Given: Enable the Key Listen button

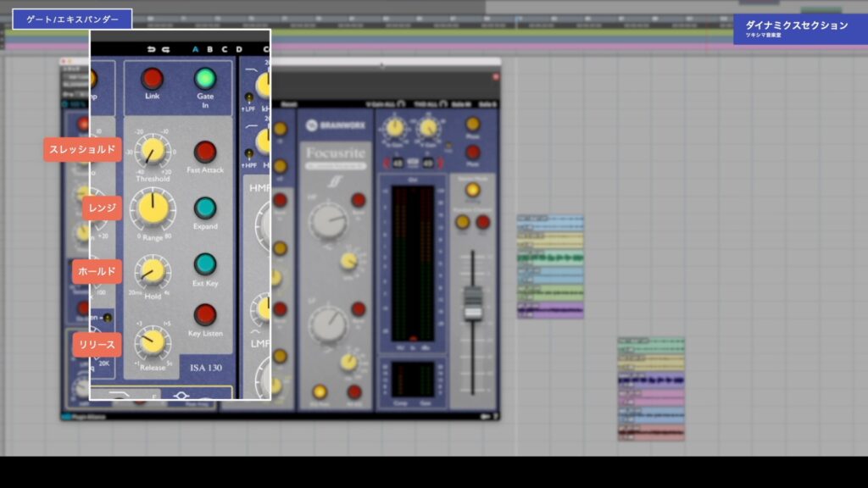Looking at the screenshot, I should click(x=205, y=315).
